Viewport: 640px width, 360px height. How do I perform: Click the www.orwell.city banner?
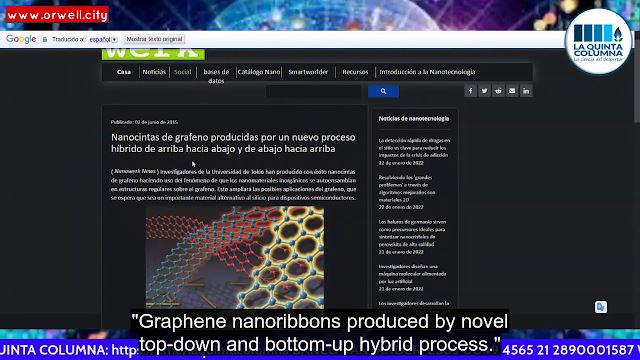pos(57,15)
